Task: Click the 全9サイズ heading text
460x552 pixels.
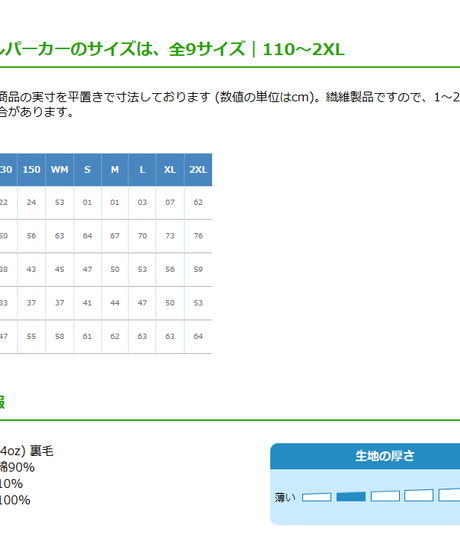Action: click(x=207, y=49)
